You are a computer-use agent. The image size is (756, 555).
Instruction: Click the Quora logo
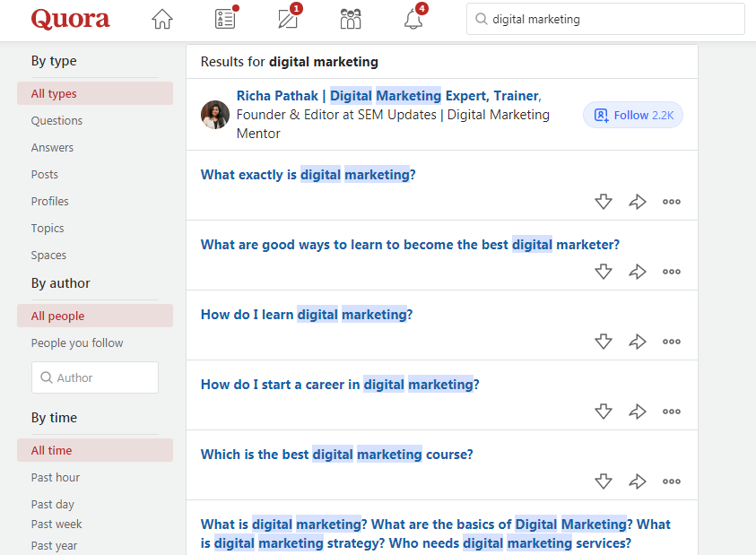[x=70, y=20]
